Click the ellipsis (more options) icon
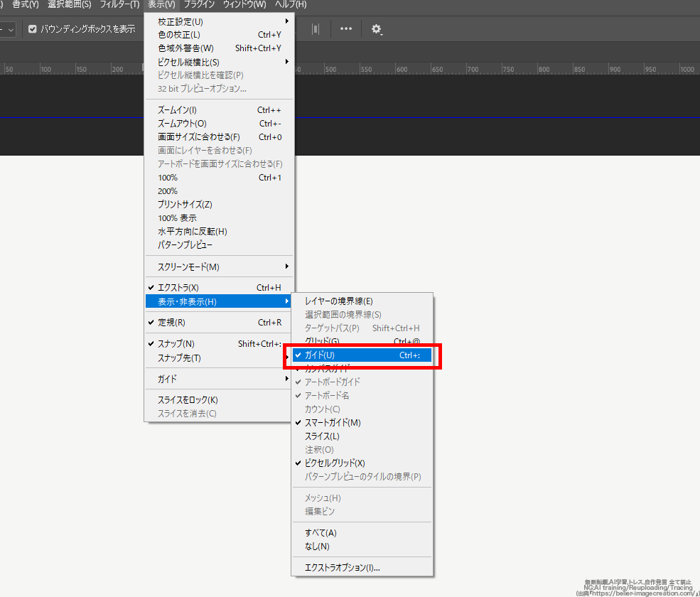700x597 pixels. [x=346, y=29]
